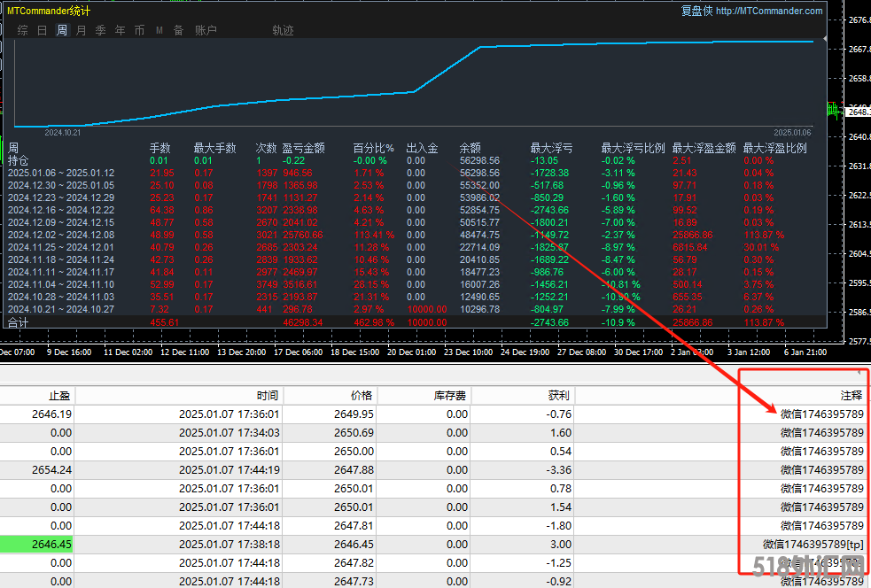Select trade row with profit 3.00

[433, 544]
